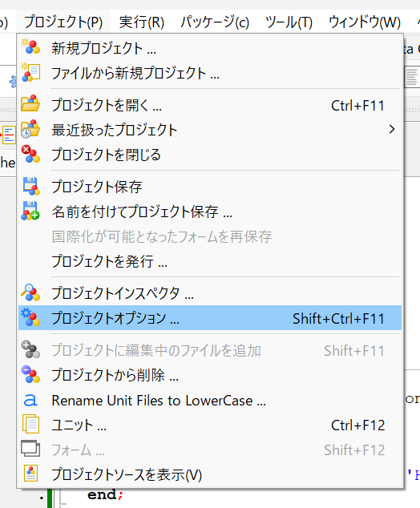The image size is (420, 508).
Task: Open the ツール(T) menu
Action: 289,22
